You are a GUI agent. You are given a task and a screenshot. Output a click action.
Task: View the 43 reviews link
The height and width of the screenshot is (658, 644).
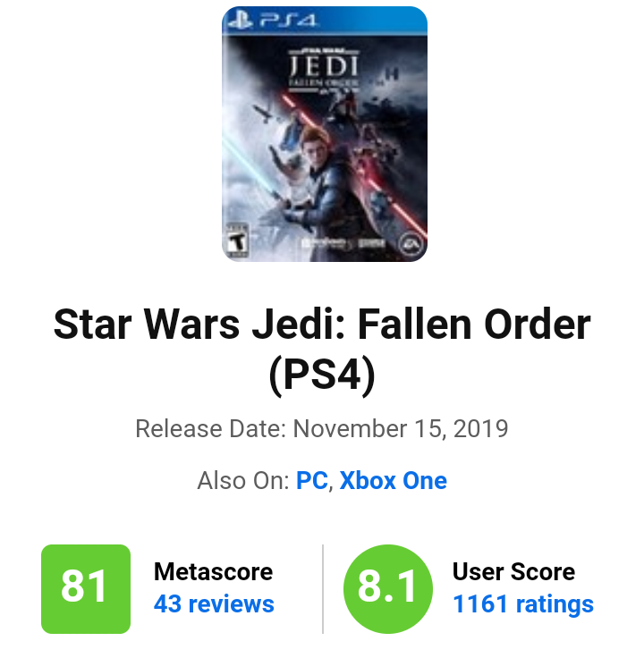coord(214,604)
